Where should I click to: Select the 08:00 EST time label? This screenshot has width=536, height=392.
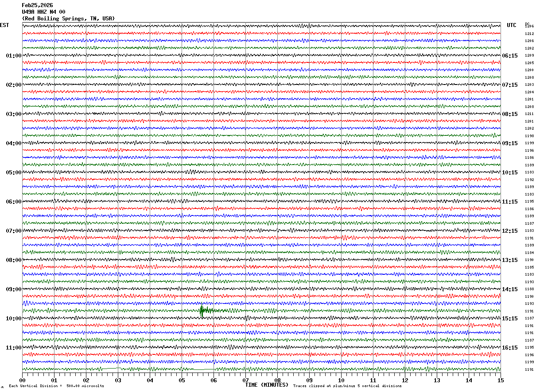[x=14, y=260]
